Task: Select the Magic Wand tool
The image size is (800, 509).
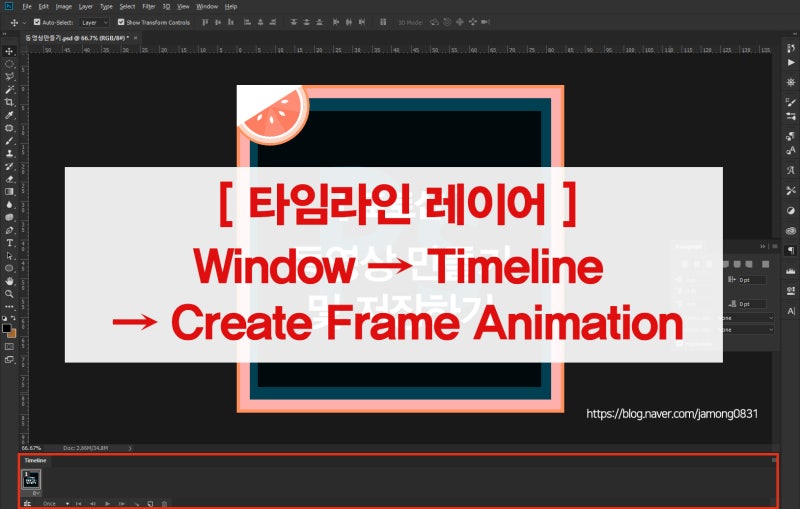Action: tap(9, 89)
